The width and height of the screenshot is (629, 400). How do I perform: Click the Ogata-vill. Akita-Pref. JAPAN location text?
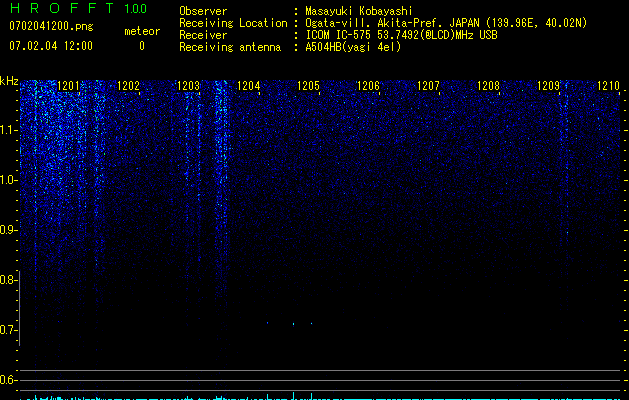pos(446,23)
